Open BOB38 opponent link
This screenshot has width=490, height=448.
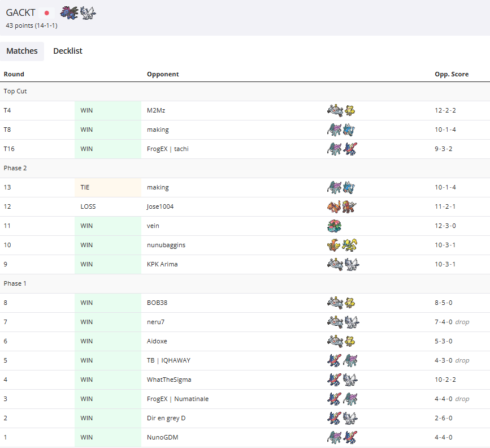tap(157, 303)
